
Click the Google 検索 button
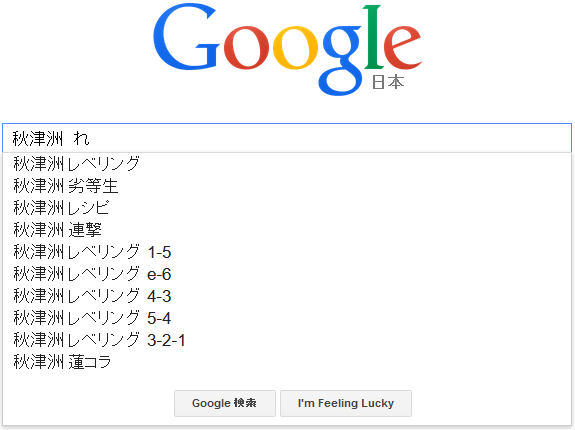coord(225,403)
